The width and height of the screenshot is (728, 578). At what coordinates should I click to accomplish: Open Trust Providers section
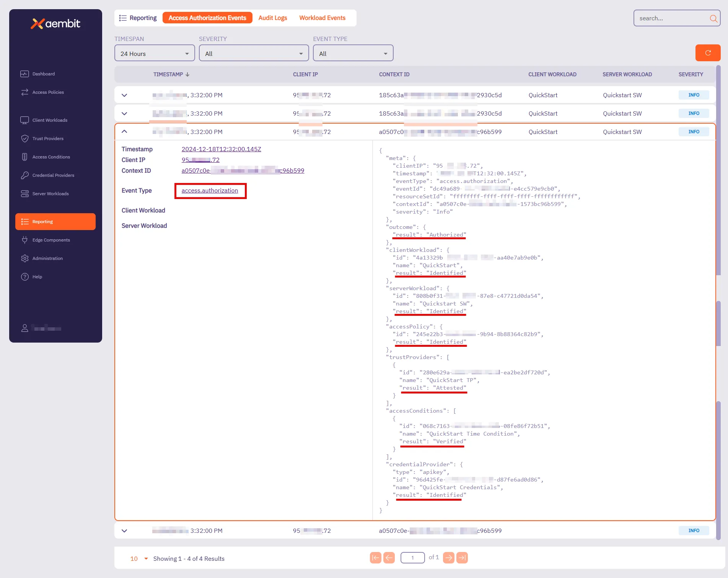click(48, 139)
